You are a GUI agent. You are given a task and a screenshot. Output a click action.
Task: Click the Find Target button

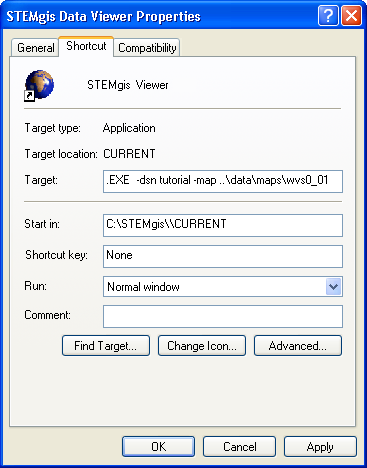click(x=106, y=346)
